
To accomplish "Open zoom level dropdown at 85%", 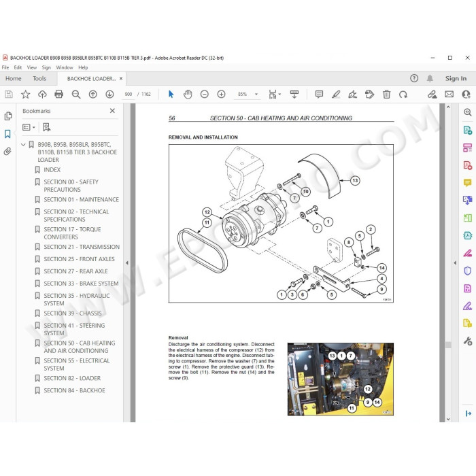I will (256, 95).
